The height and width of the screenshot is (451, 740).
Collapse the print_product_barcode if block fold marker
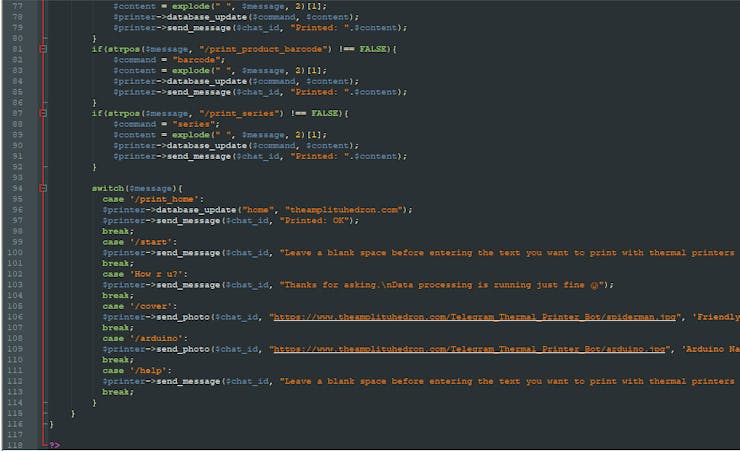coord(43,49)
